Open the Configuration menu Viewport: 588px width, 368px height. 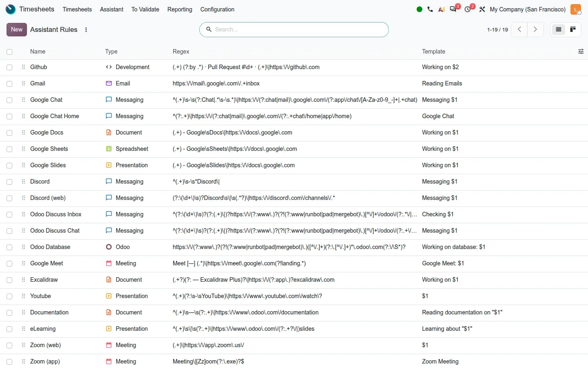(217, 9)
